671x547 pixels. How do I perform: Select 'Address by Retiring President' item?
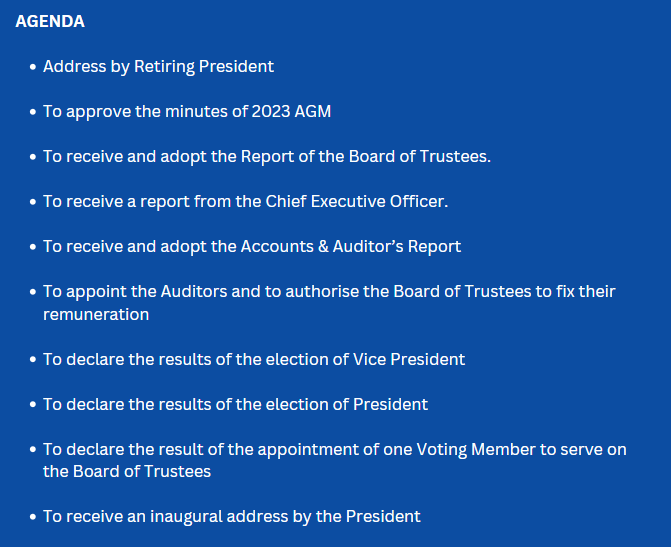coord(158,67)
